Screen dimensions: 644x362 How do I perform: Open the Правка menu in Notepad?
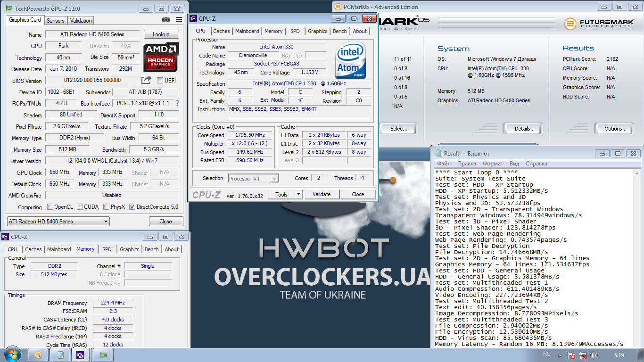click(466, 164)
